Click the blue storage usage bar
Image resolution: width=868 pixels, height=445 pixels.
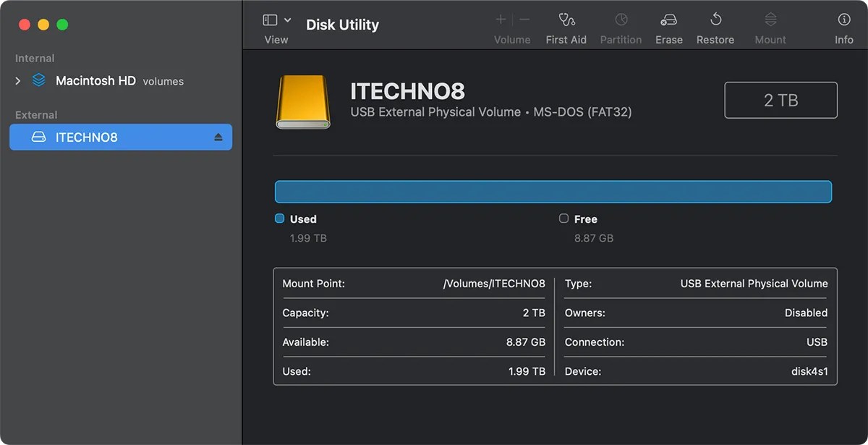coord(553,191)
